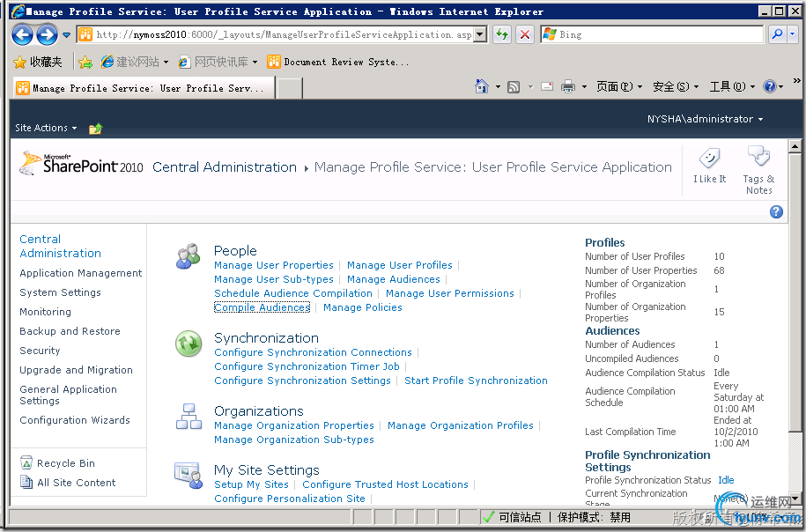
Task: Open the Site Actions dropdown
Action: coord(46,128)
